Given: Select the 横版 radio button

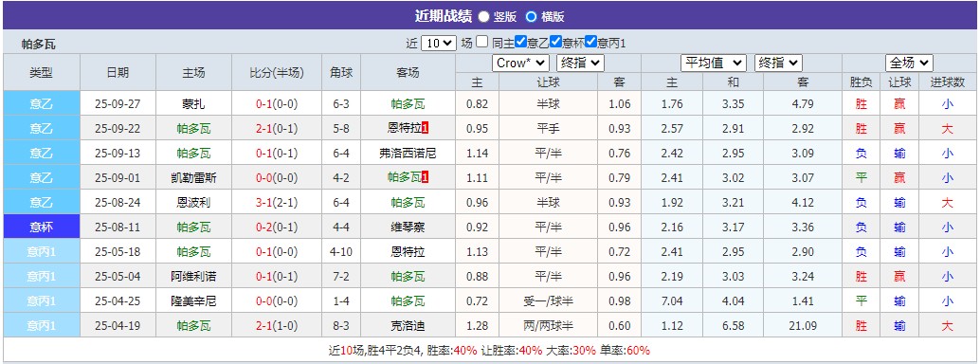Looking at the screenshot, I should (x=531, y=17).
